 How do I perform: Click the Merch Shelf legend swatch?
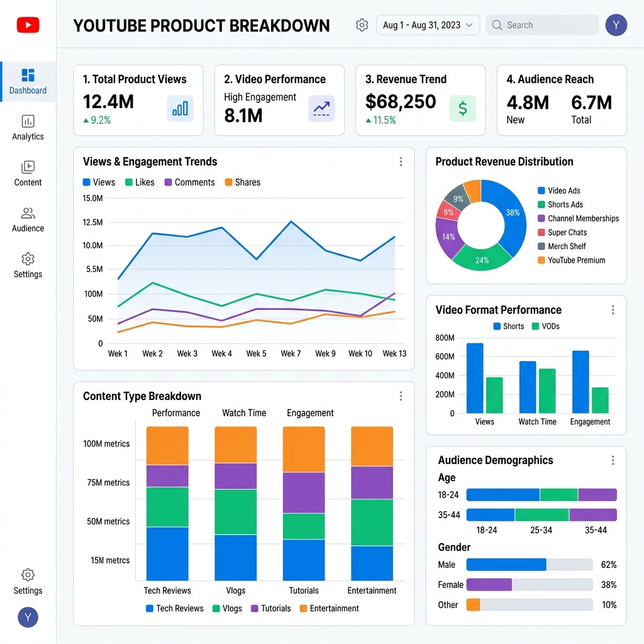pyautogui.click(x=541, y=247)
